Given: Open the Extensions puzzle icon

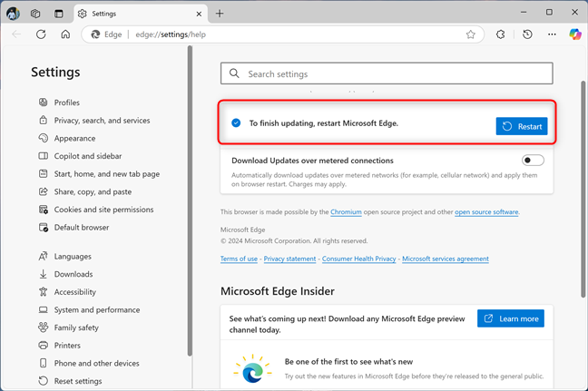Looking at the screenshot, I should (x=501, y=34).
